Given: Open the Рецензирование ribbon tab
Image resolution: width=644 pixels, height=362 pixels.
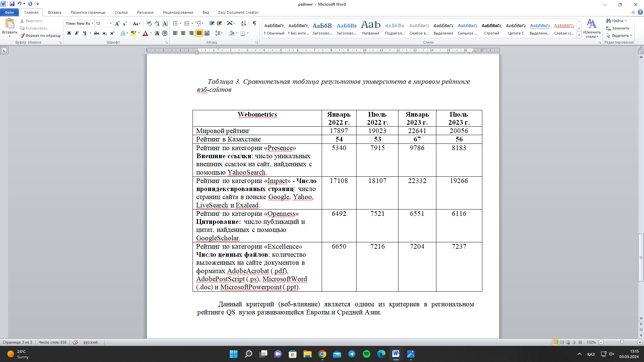Looking at the screenshot, I should click(x=178, y=12).
